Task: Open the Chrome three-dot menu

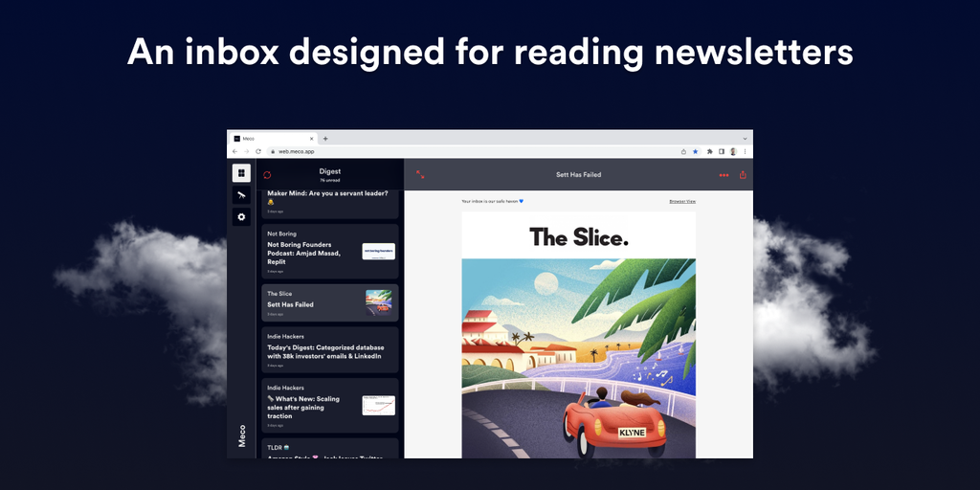Action: coord(745,151)
